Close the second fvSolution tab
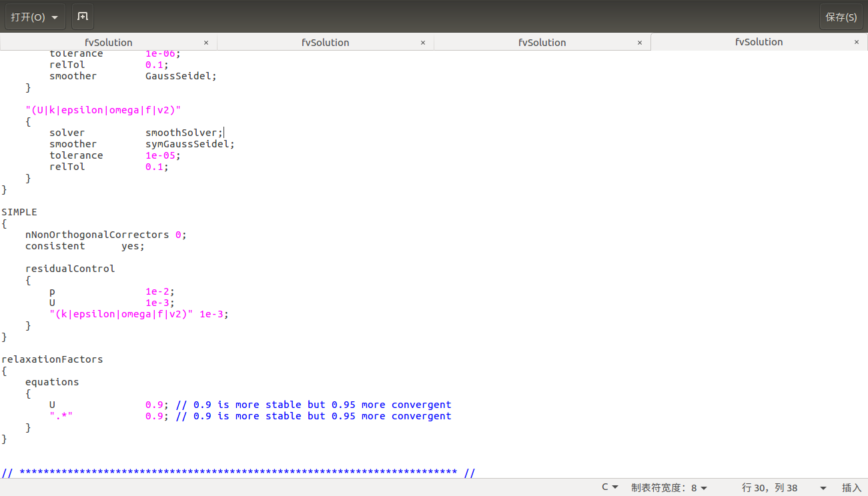 [423, 43]
